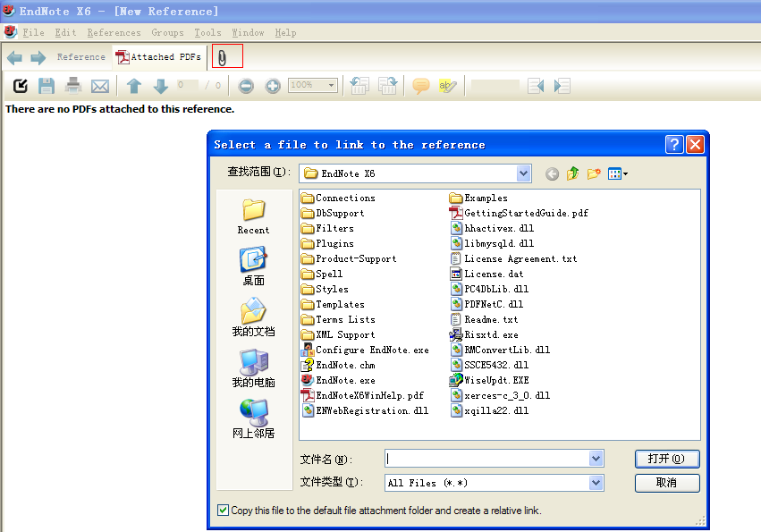Click the zoom in plus icon
This screenshot has width=761, height=532.
(273, 86)
